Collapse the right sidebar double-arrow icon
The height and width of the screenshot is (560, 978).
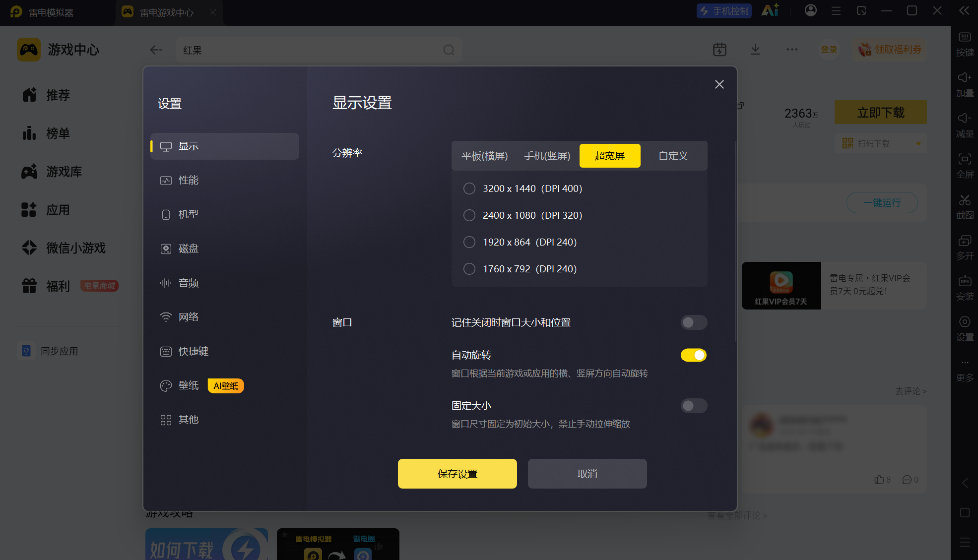point(964,11)
